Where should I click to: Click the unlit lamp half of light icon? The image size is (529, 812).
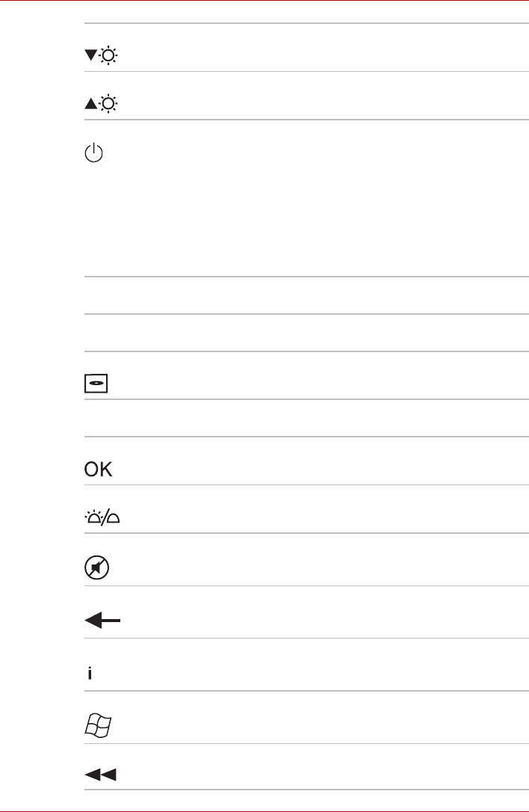[x=113, y=518]
